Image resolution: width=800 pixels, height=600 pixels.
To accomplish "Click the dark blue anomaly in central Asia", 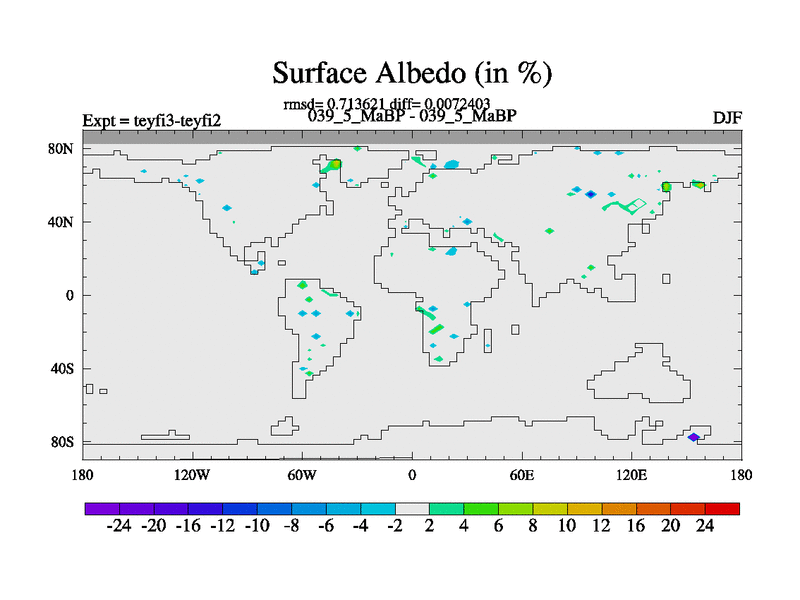I will (590, 195).
